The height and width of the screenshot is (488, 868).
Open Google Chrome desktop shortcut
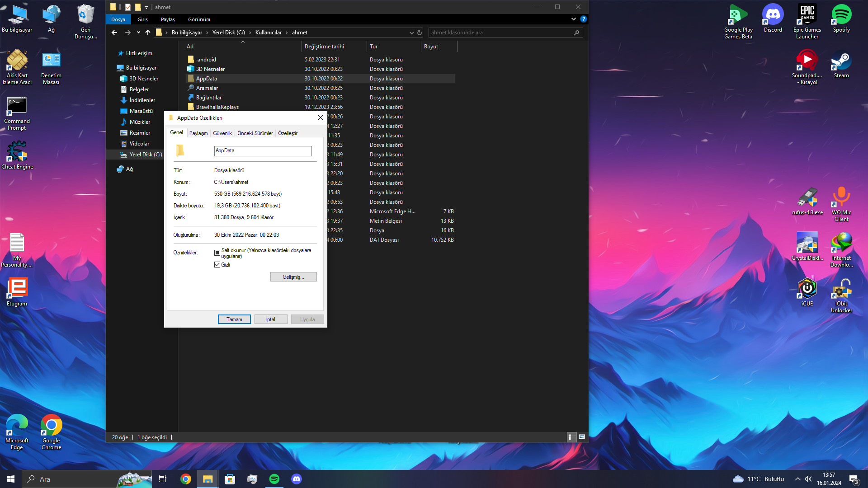point(51,432)
